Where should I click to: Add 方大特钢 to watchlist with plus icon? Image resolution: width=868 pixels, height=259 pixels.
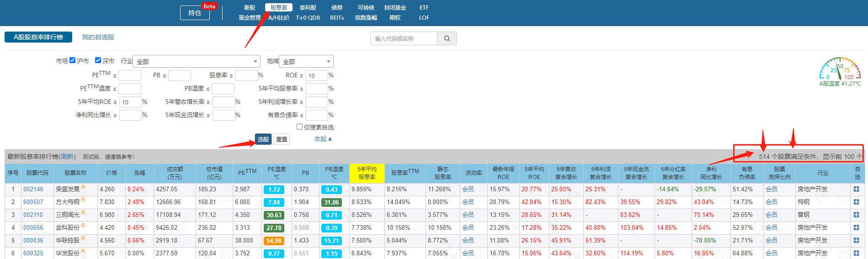856,202
